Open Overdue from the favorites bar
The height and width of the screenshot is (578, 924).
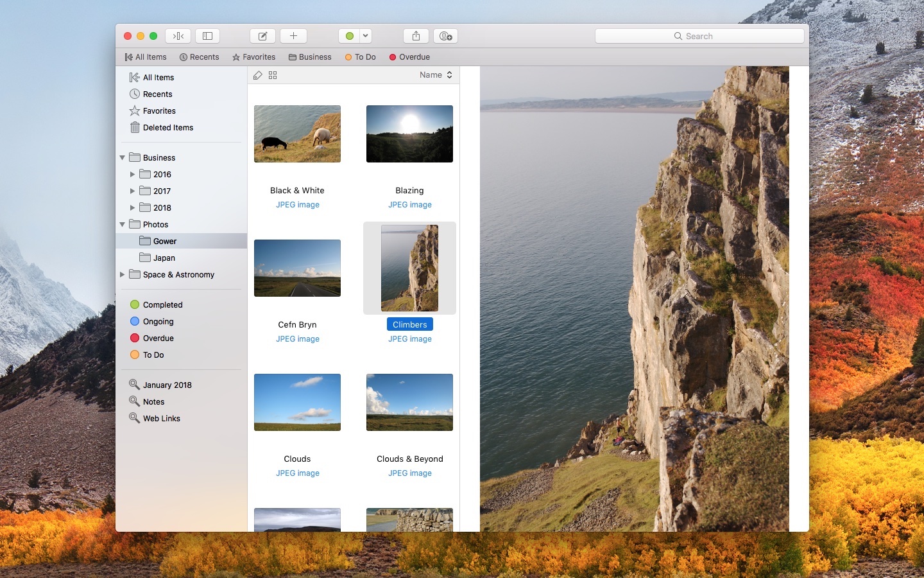point(409,57)
